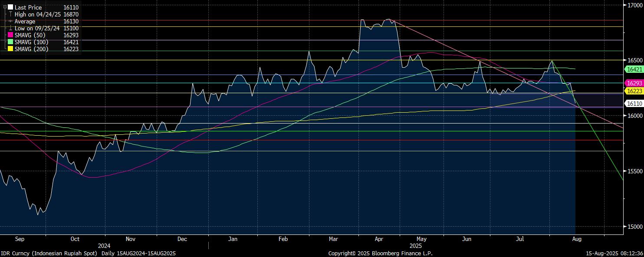Click the Bloomberg Finance copyright text
Screen dimensions: 644x257
(380, 253)
